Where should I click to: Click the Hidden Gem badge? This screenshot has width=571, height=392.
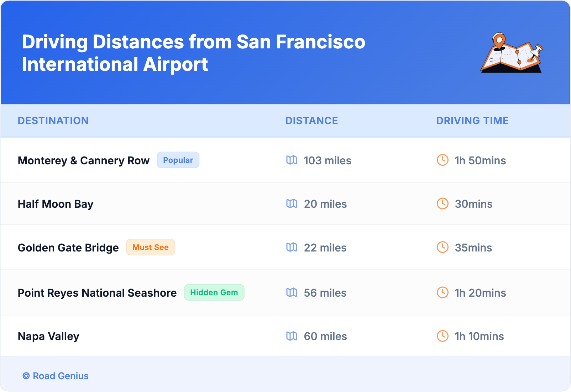[x=214, y=292]
